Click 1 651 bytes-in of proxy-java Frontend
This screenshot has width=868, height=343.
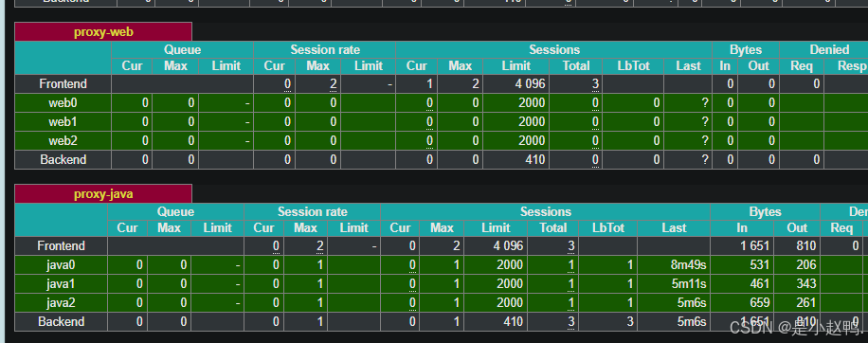click(755, 245)
